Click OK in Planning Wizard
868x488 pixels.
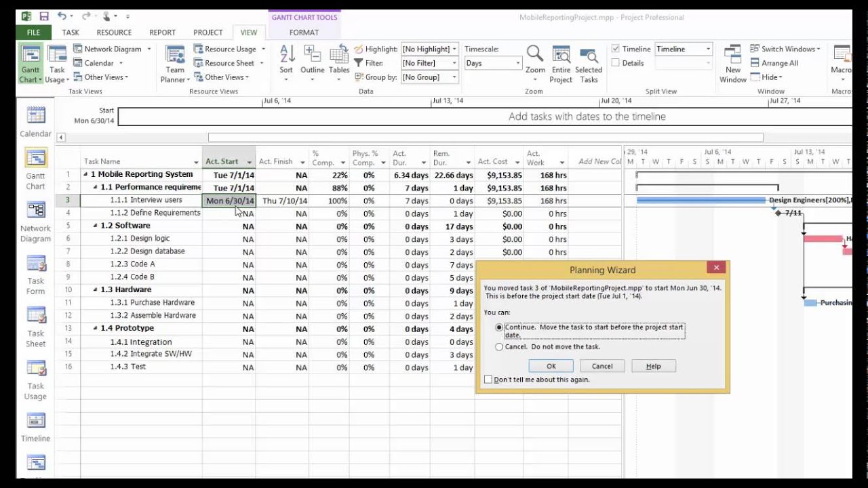(x=551, y=366)
